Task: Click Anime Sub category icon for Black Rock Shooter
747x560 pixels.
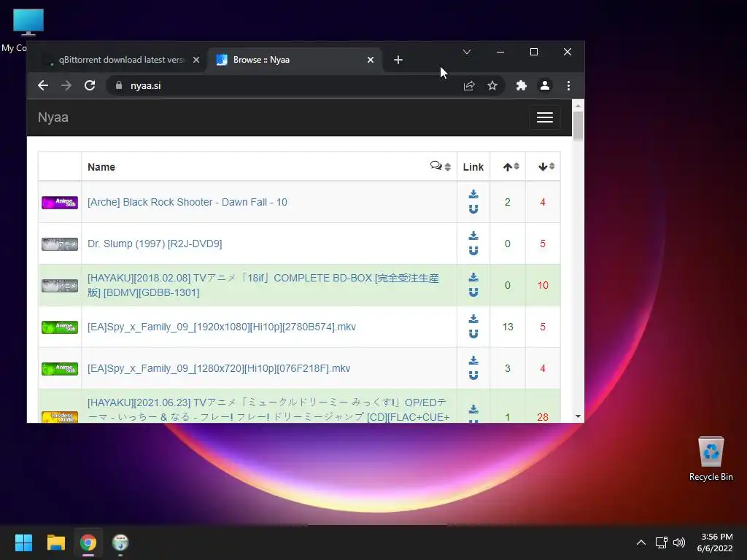Action: tap(60, 203)
